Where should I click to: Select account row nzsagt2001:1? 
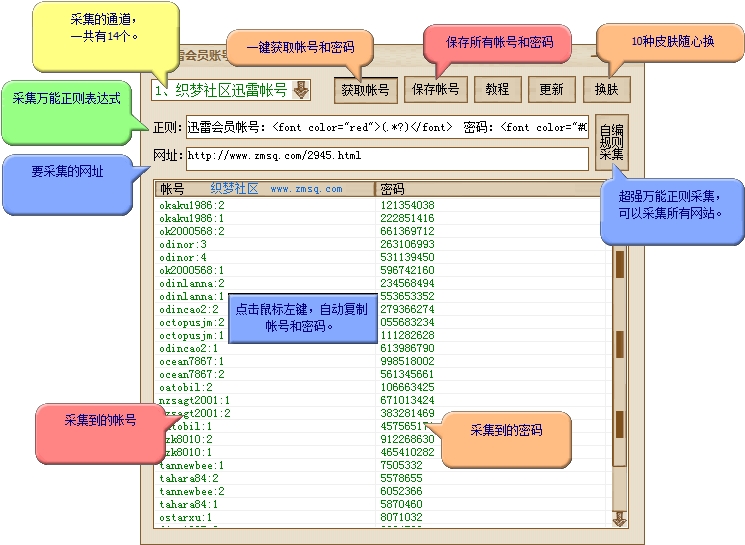point(194,400)
